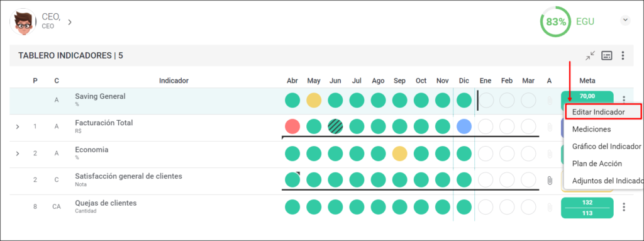This screenshot has width=644, height=241.
Task: Click the C column header
Action: click(x=57, y=81)
